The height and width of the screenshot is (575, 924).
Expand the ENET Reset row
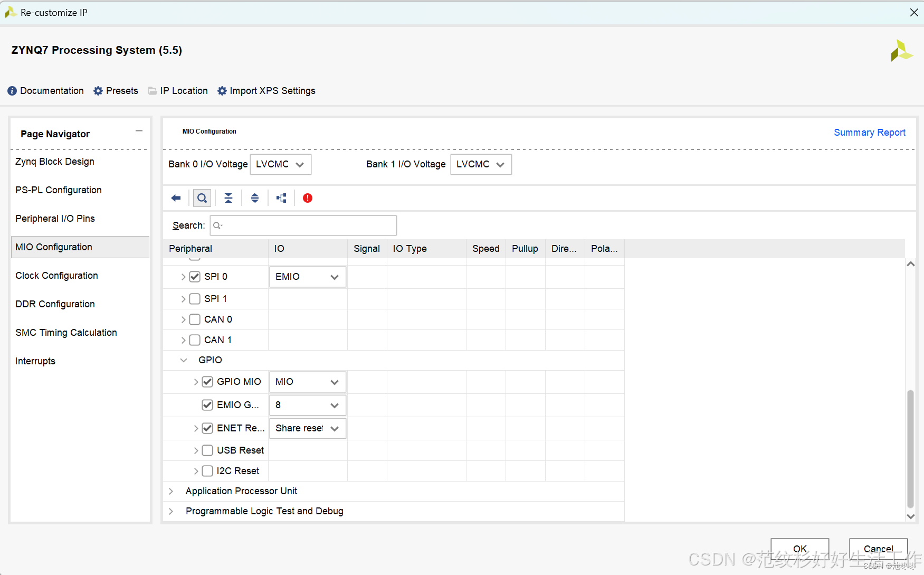click(x=196, y=428)
